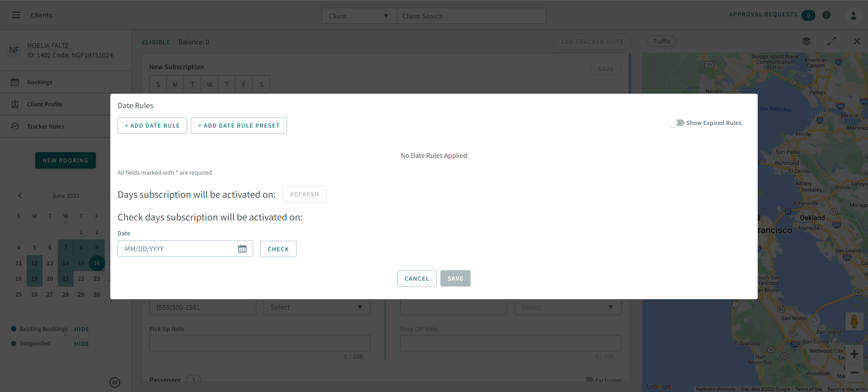Hide Existing Bookings in calendar legend
The width and height of the screenshot is (868, 392).
[81, 329]
